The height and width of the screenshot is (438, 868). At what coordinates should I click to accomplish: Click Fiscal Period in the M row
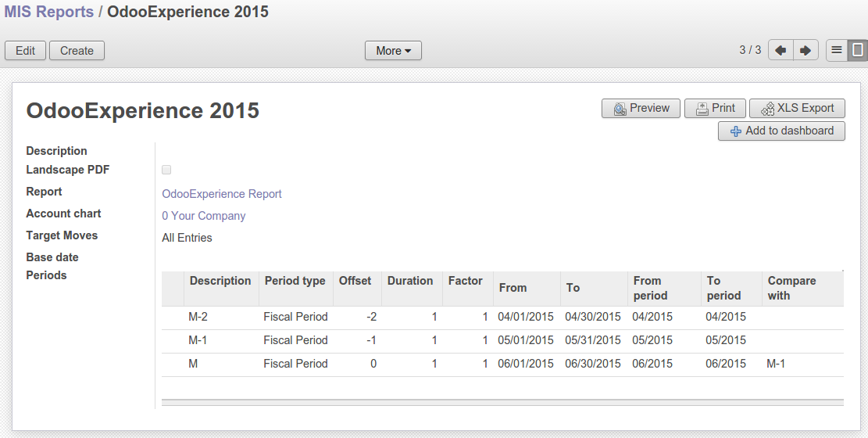pyautogui.click(x=295, y=364)
